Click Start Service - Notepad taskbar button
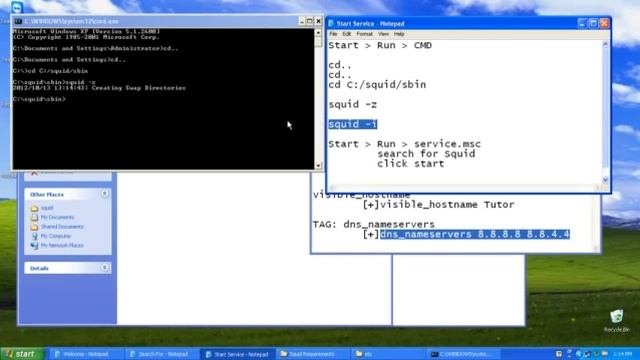Image resolution: width=640 pixels, height=360 pixels. 238,354
